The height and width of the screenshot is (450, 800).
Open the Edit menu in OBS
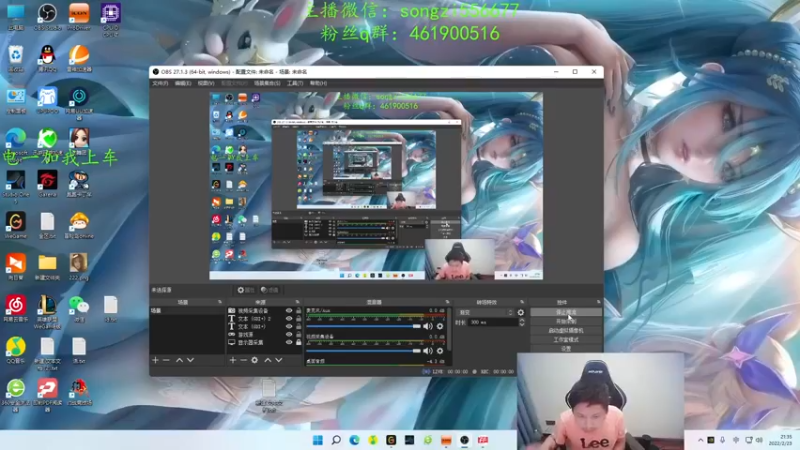[183, 83]
